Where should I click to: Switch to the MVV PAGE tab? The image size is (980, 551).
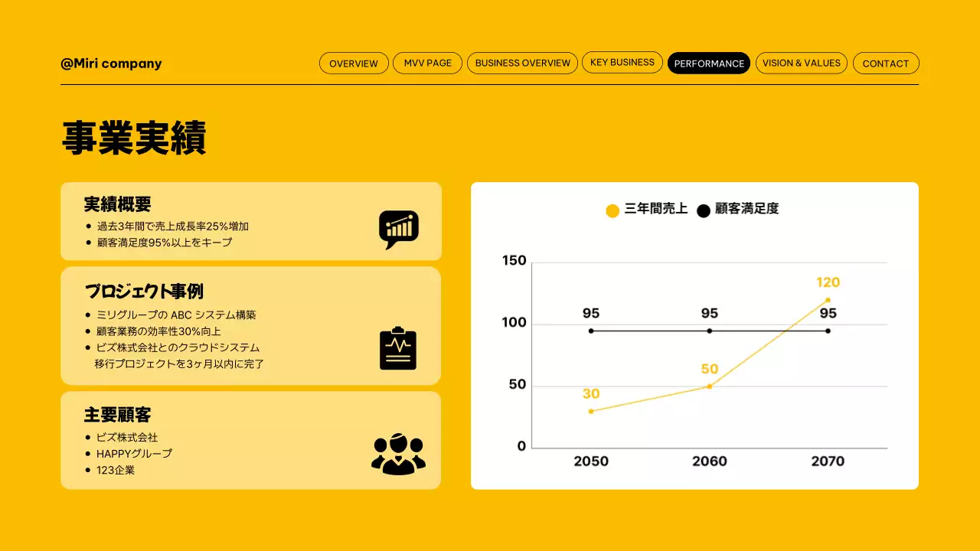pos(427,63)
